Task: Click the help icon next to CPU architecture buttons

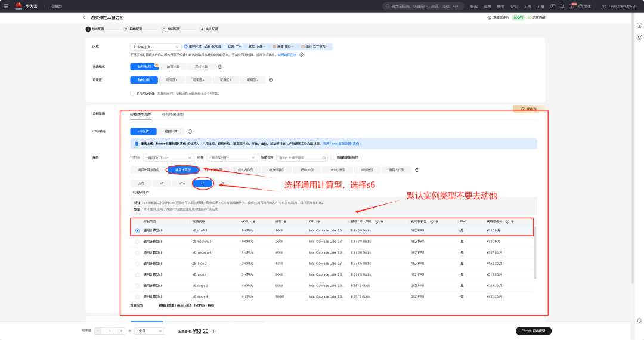Action: [190, 132]
